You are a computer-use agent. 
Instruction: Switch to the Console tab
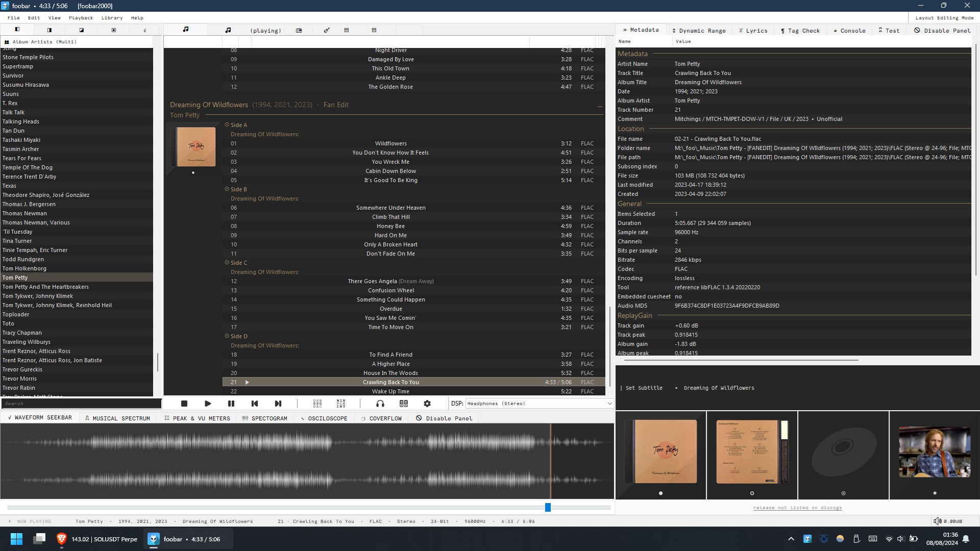(849, 31)
